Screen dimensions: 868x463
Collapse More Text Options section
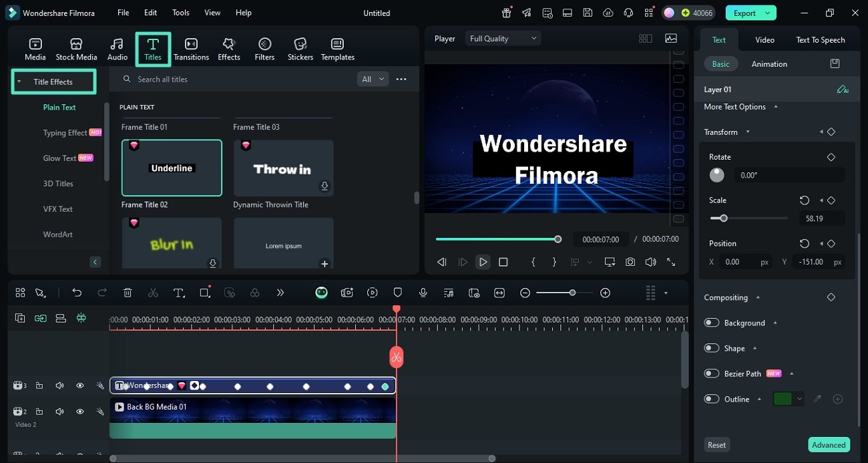click(x=775, y=107)
